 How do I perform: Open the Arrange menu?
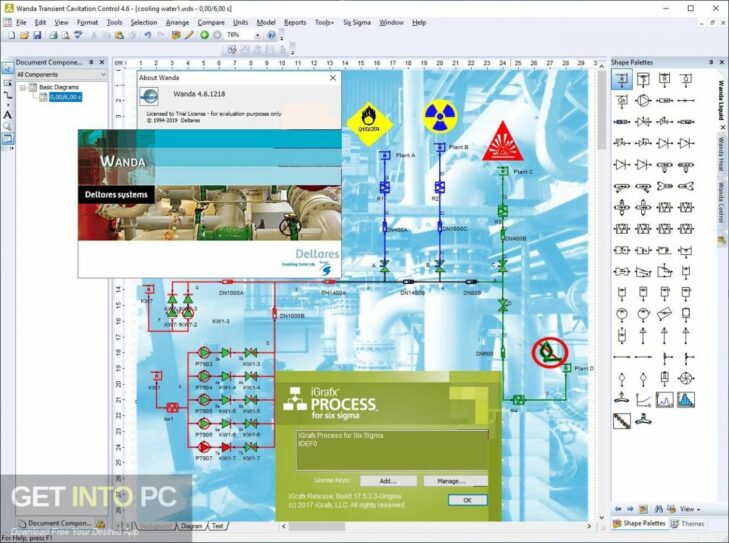coord(177,22)
